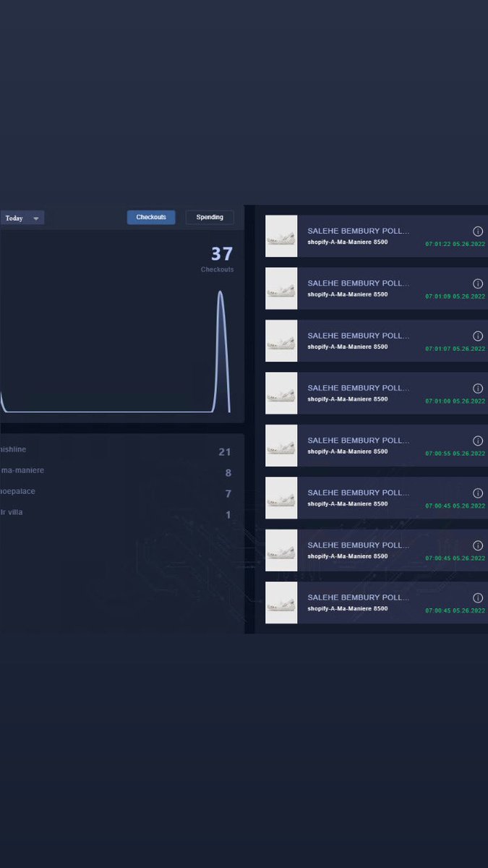Screen dimensions: 488x868
Task: Open info icon for the 07:01:00 checkout
Action: coord(478,388)
